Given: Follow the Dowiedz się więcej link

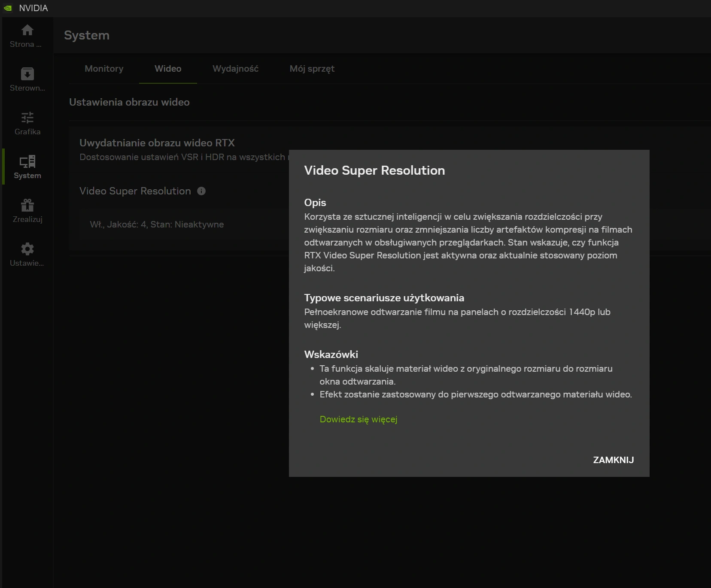Looking at the screenshot, I should [359, 419].
